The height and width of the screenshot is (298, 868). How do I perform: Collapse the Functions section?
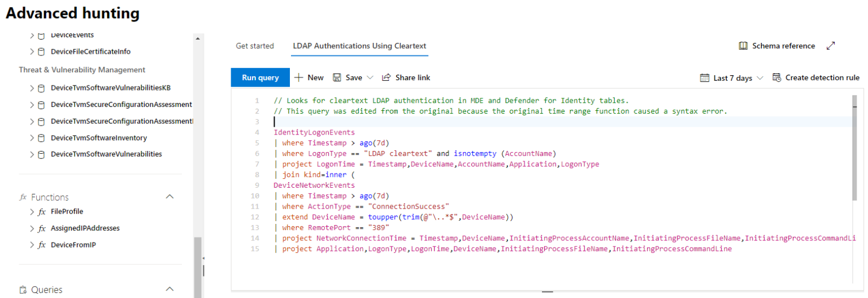coord(169,197)
